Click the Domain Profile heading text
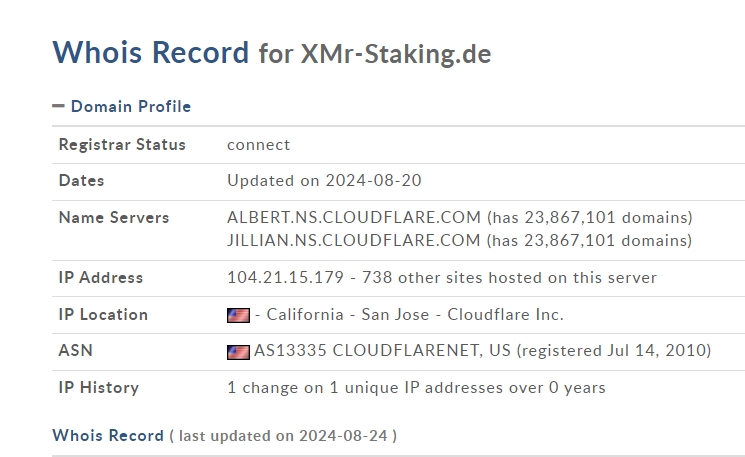The width and height of the screenshot is (745, 457). 131,106
